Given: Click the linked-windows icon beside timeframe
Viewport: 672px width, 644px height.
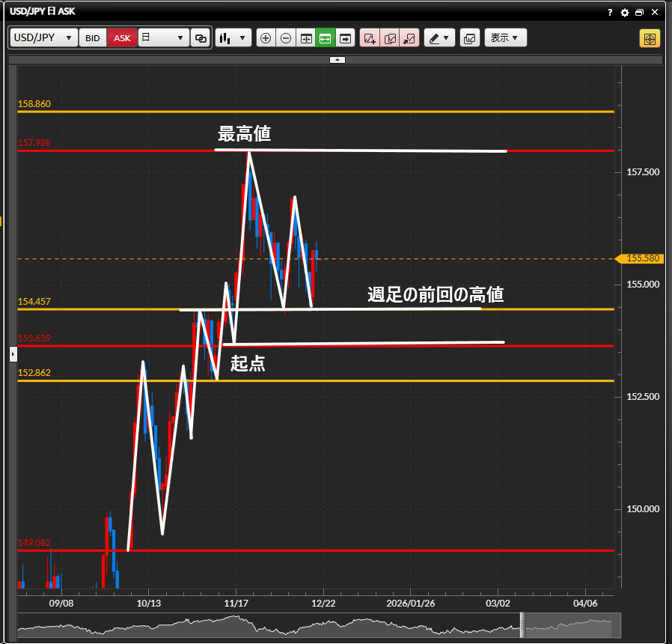Looking at the screenshot, I should click(201, 37).
